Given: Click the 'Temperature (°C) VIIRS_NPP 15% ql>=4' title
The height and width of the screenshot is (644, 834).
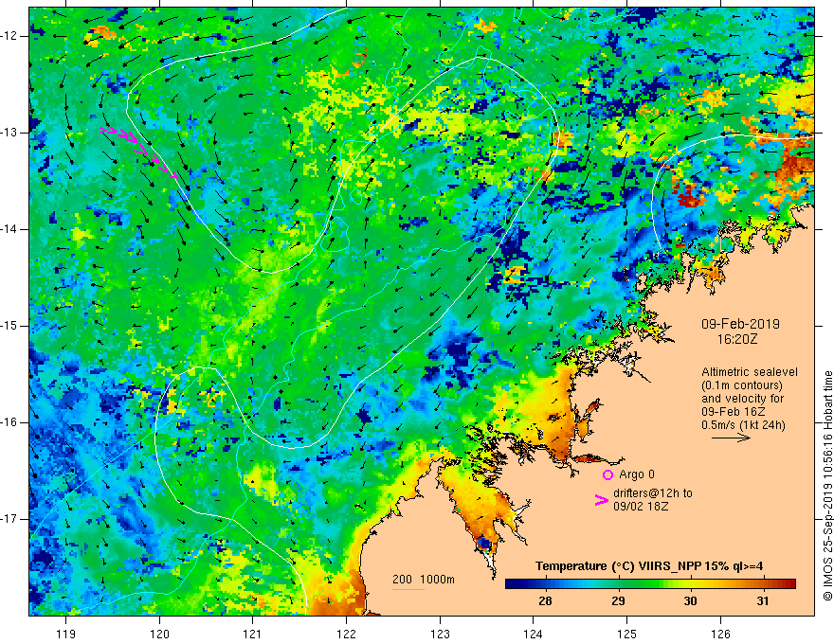Looking at the screenshot, I should click(x=649, y=566).
